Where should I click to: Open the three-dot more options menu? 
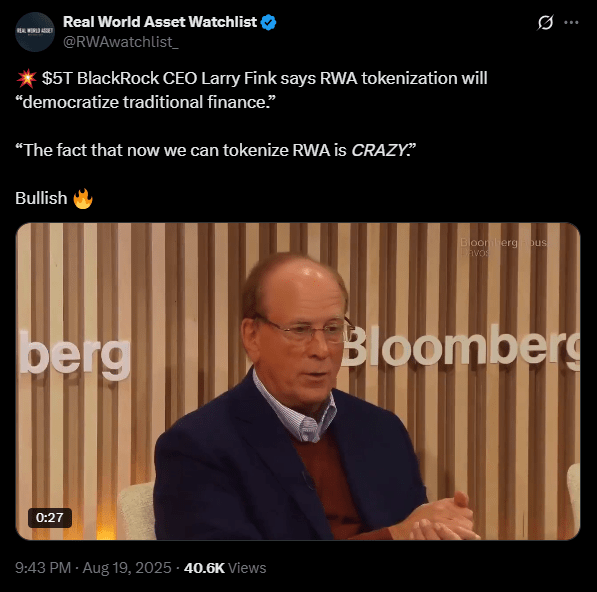click(x=571, y=23)
